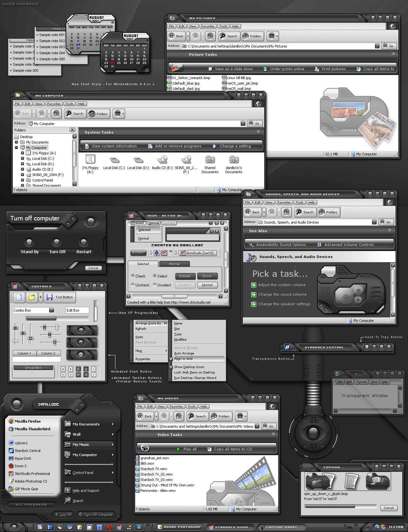Viewport: 408px width, 532px height.
Task: Click the SkinStudio [neOS] taskbar item
Action: click(x=198, y=253)
